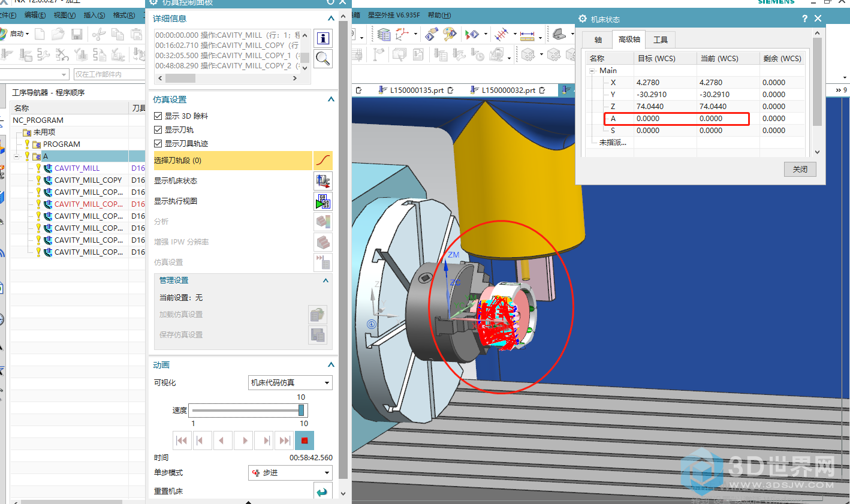This screenshot has height=504, width=850.
Task: Open 显示执行视图 via its green-arrow icon
Action: (322, 201)
